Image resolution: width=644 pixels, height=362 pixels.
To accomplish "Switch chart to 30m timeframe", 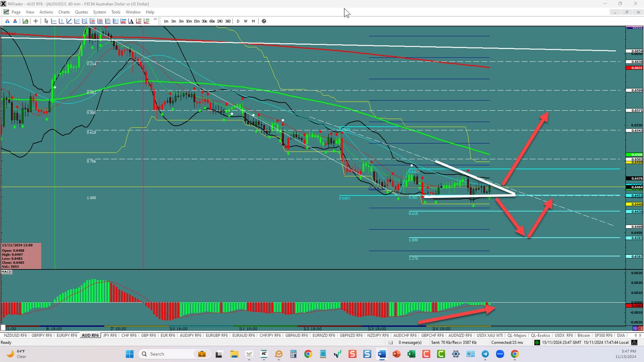I will pos(204,21).
